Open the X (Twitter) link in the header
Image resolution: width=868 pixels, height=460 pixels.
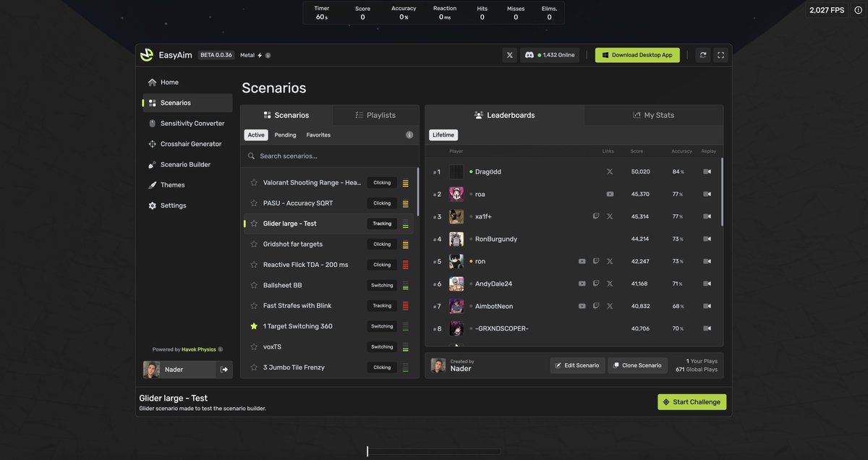(510, 55)
